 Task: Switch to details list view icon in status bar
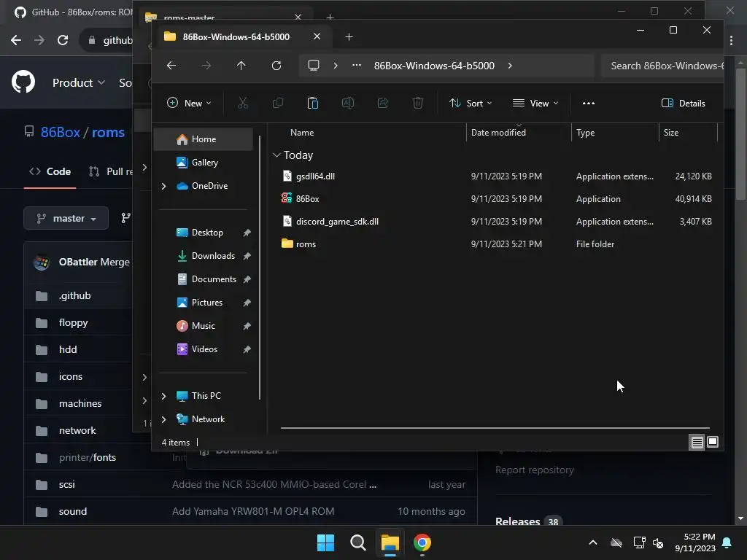697,443
